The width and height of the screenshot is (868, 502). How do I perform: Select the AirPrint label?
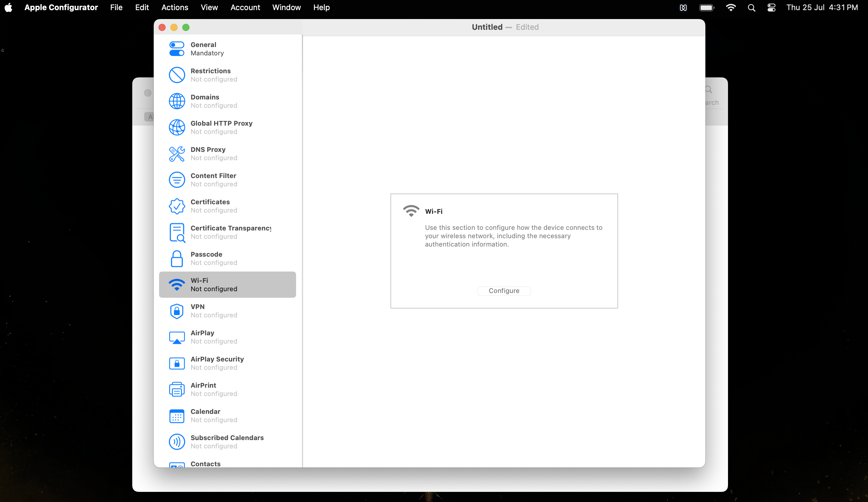203,385
